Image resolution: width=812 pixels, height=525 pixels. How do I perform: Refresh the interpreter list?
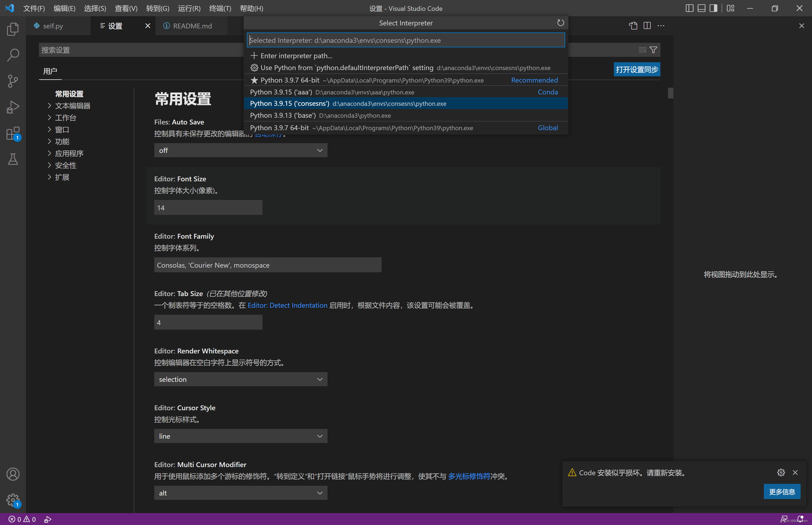(561, 23)
